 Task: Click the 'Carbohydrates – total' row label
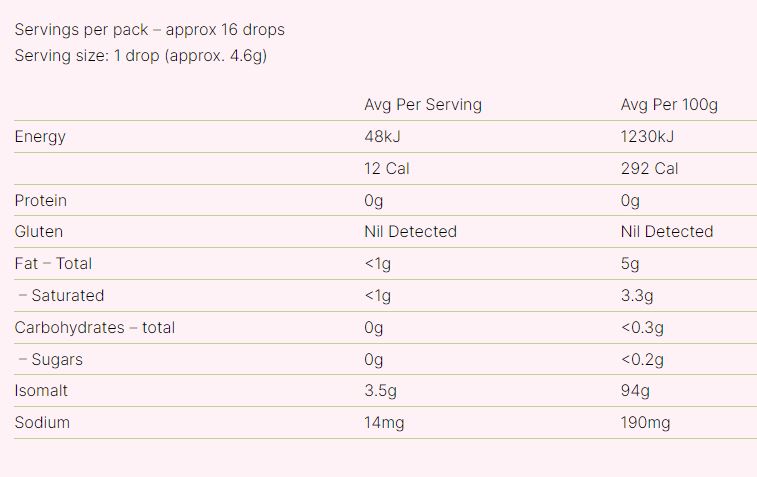(95, 328)
